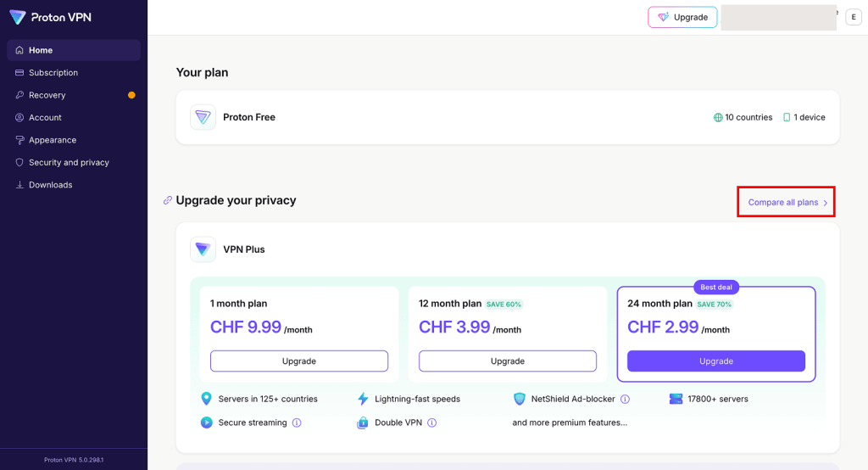Image resolution: width=868 pixels, height=470 pixels.
Task: Click the Your plan heading
Action: (x=202, y=73)
